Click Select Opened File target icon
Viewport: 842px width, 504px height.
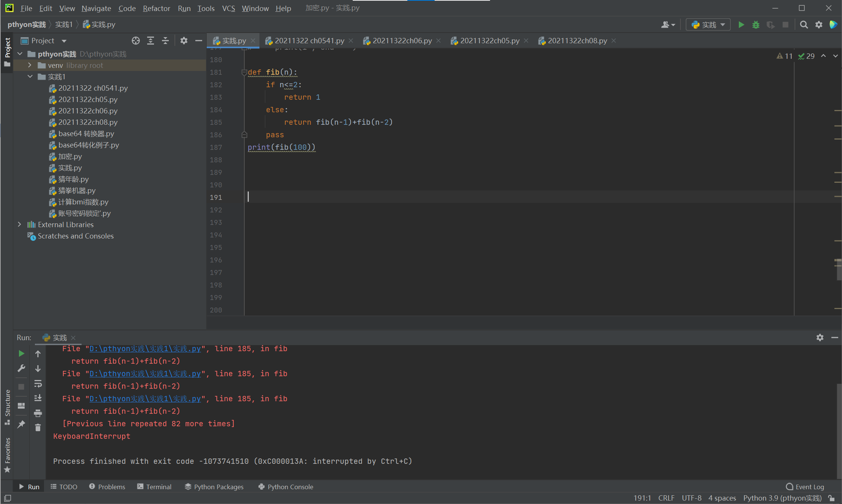click(x=135, y=41)
